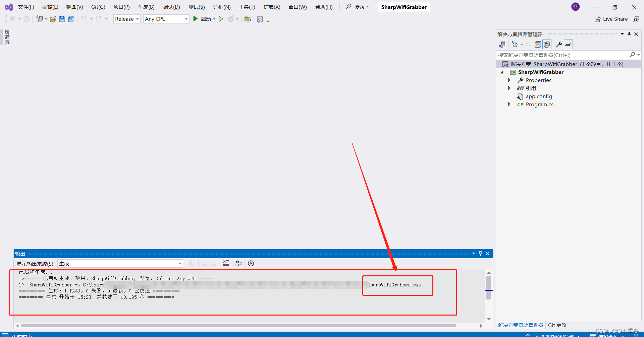Image resolution: width=644 pixels, height=337 pixels.
Task: Close the Solution Explorer panel
Action: pos(636,34)
